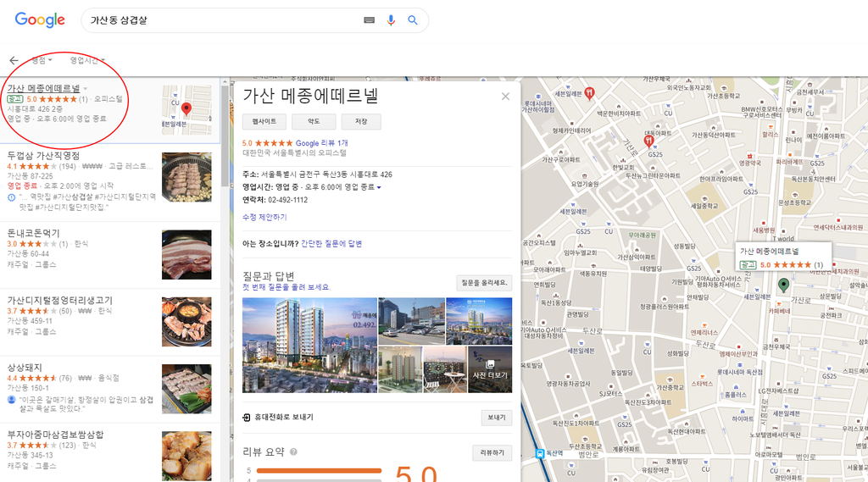Image resolution: width=868 pixels, height=482 pixels.
Task: Click the 스타벅스 label on the map
Action: [x=702, y=384]
